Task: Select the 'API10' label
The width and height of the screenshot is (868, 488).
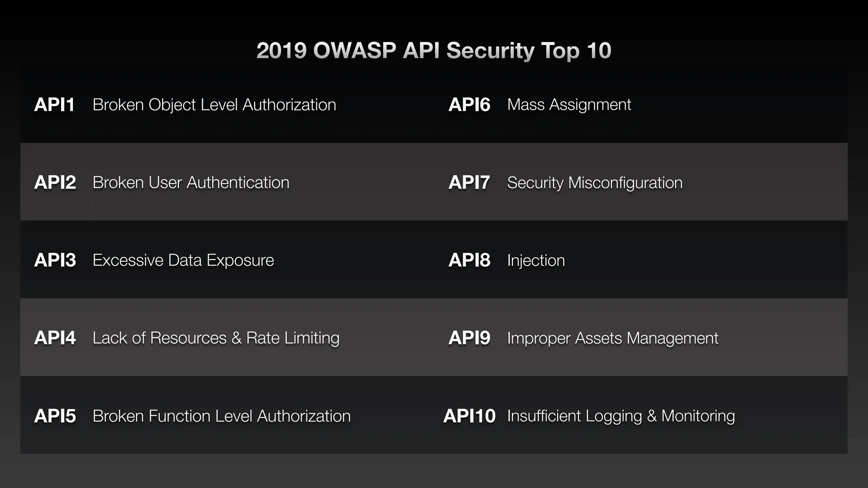Action: click(x=470, y=416)
